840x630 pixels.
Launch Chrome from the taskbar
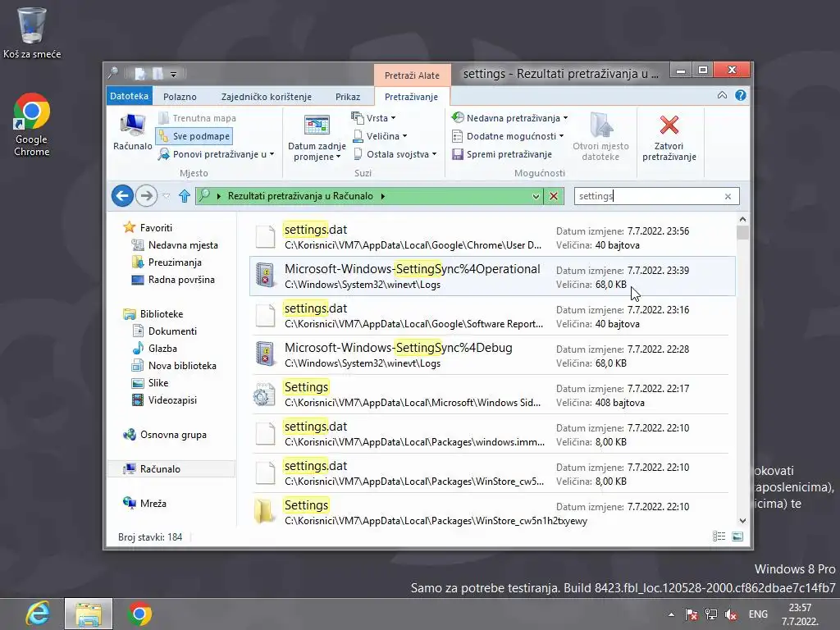point(139,614)
